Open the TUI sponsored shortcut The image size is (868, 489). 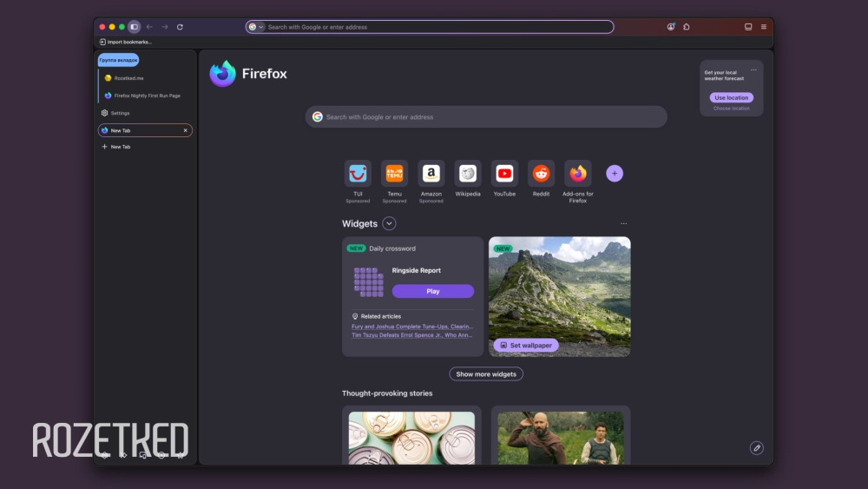pyautogui.click(x=358, y=174)
